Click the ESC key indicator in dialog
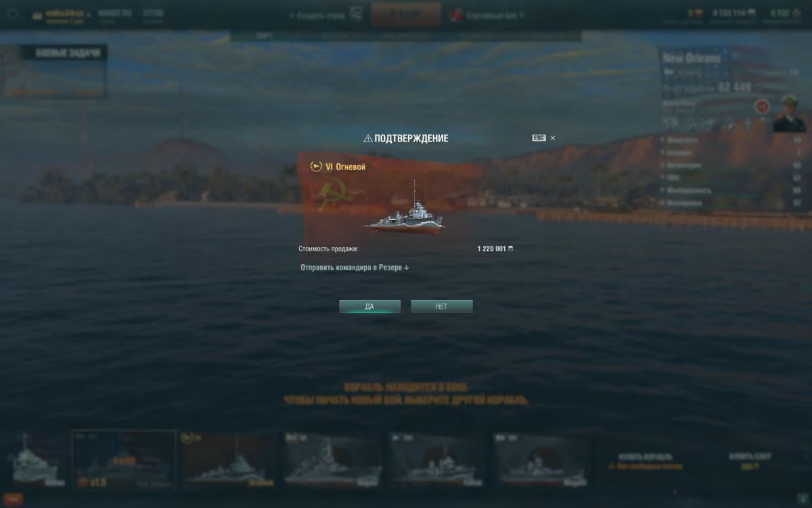Image resolution: width=812 pixels, height=508 pixels. 539,137
